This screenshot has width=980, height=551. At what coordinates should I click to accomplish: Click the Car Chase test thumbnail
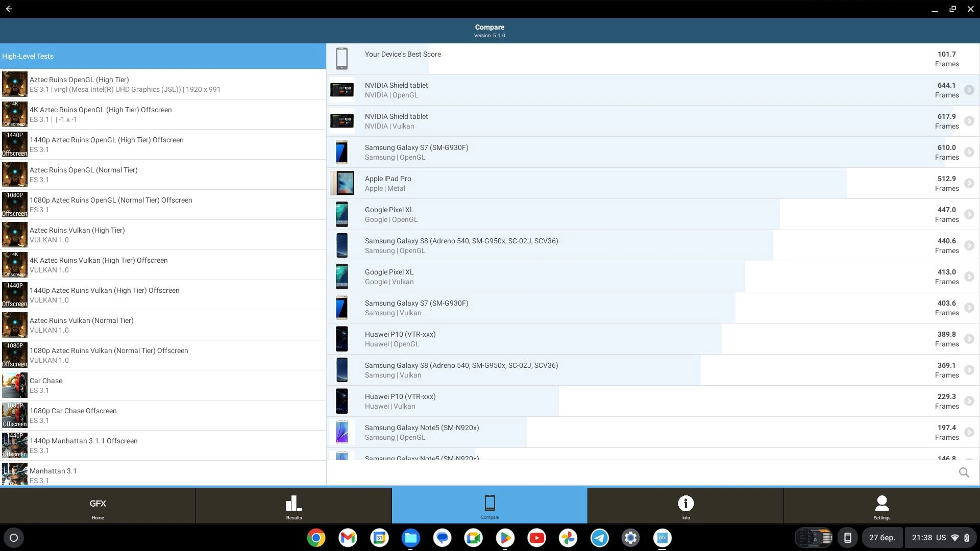[15, 385]
